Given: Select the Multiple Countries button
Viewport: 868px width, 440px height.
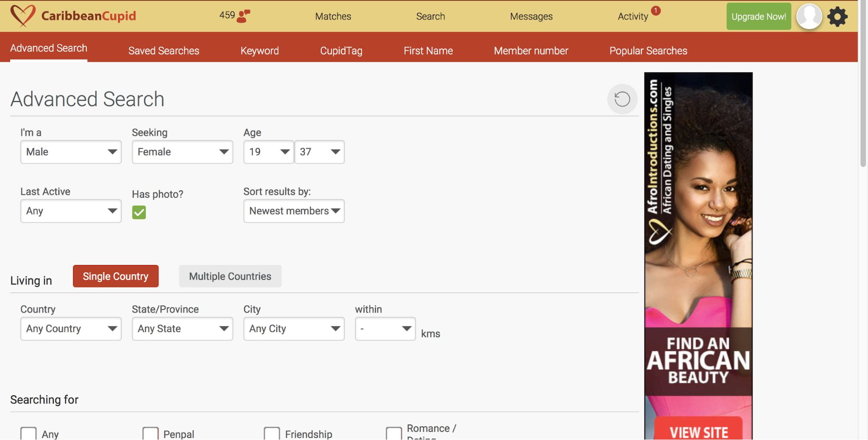Looking at the screenshot, I should [x=230, y=276].
